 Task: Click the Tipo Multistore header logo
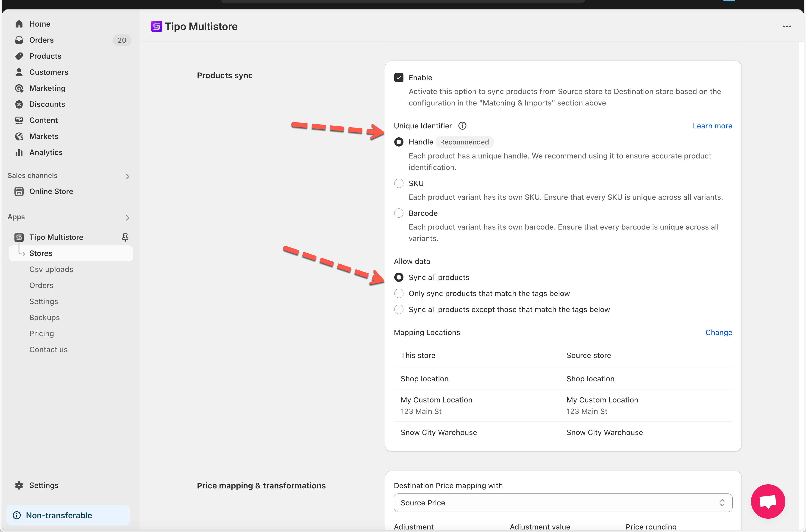click(x=156, y=26)
